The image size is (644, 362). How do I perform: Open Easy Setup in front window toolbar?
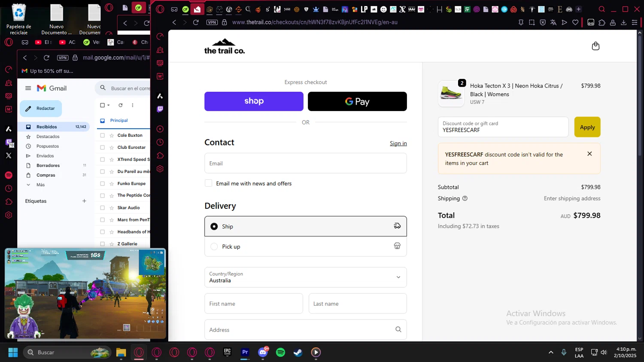635,22
